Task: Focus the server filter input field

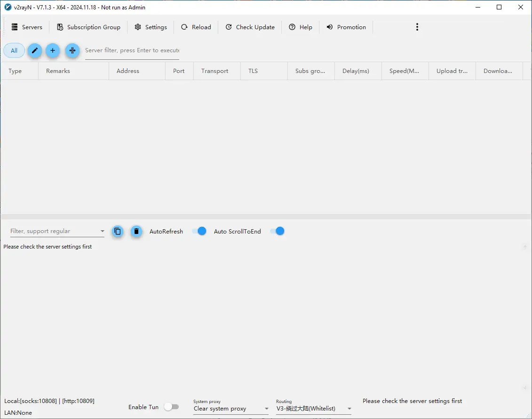Action: tap(132, 50)
